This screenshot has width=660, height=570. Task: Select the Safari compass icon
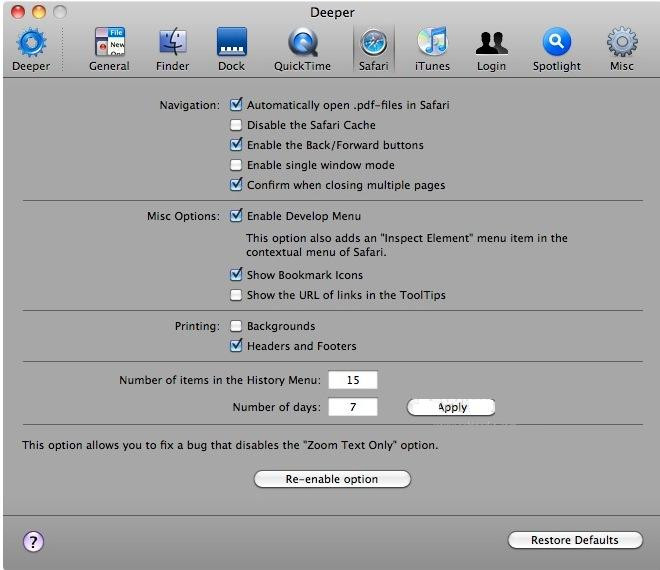point(373,43)
